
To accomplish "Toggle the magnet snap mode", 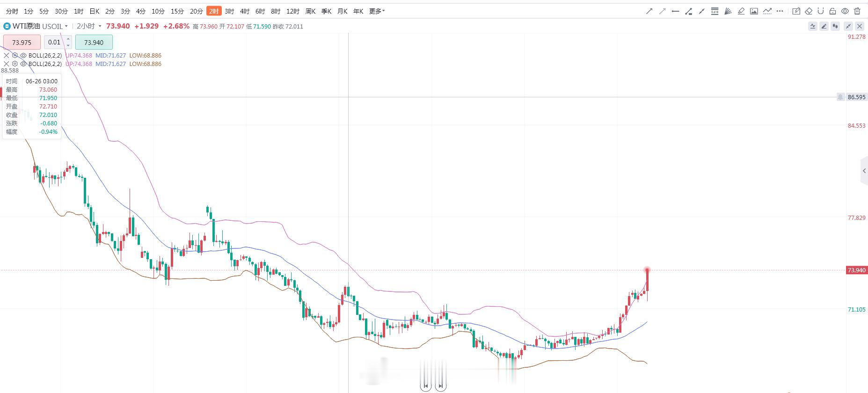I will 820,11.
